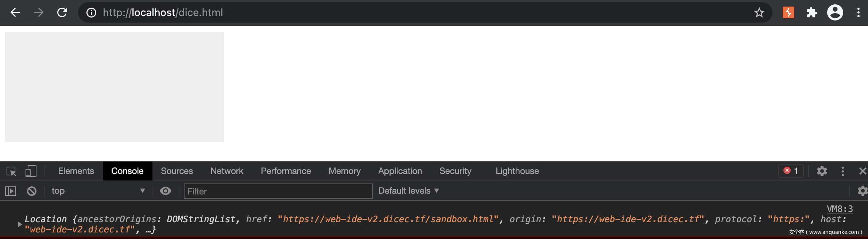Screen dimensions: 868x239
Task: Focus the console Filter input field
Action: click(278, 191)
